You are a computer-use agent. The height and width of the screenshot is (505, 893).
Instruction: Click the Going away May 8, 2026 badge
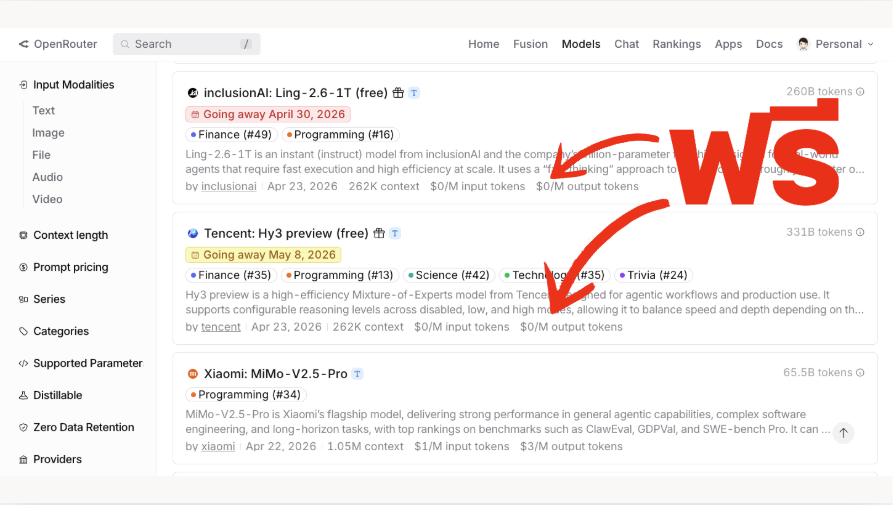pyautogui.click(x=263, y=255)
